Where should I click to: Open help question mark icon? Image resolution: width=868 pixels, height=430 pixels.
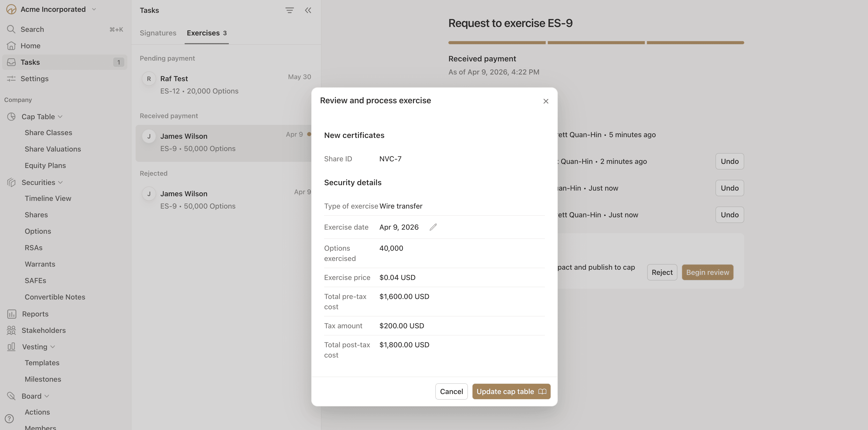click(10, 418)
